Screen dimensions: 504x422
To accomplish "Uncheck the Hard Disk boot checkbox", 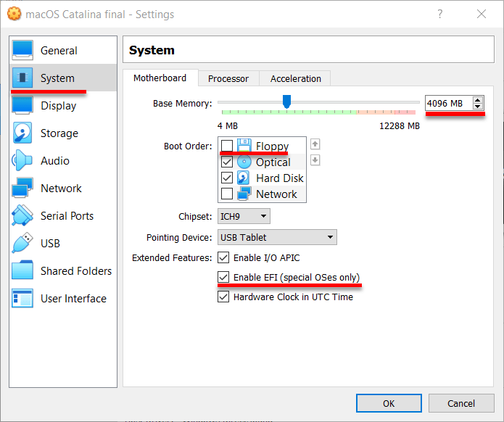I will pyautogui.click(x=227, y=178).
